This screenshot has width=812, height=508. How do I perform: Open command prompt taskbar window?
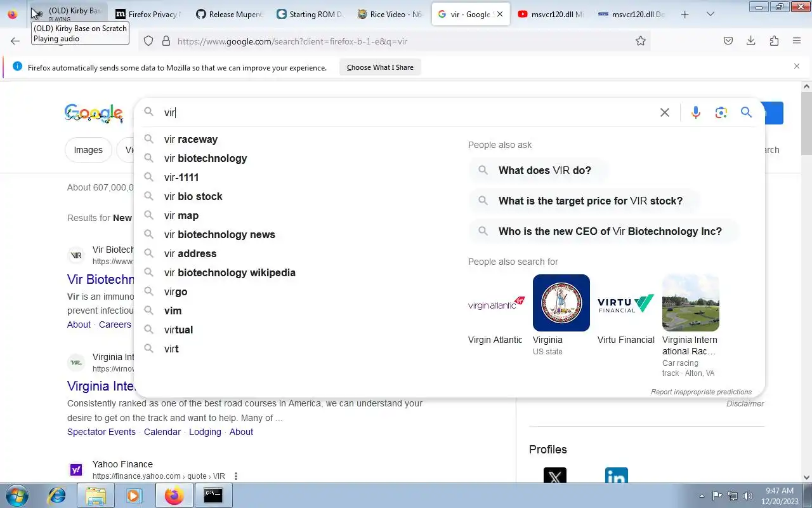coord(213,495)
